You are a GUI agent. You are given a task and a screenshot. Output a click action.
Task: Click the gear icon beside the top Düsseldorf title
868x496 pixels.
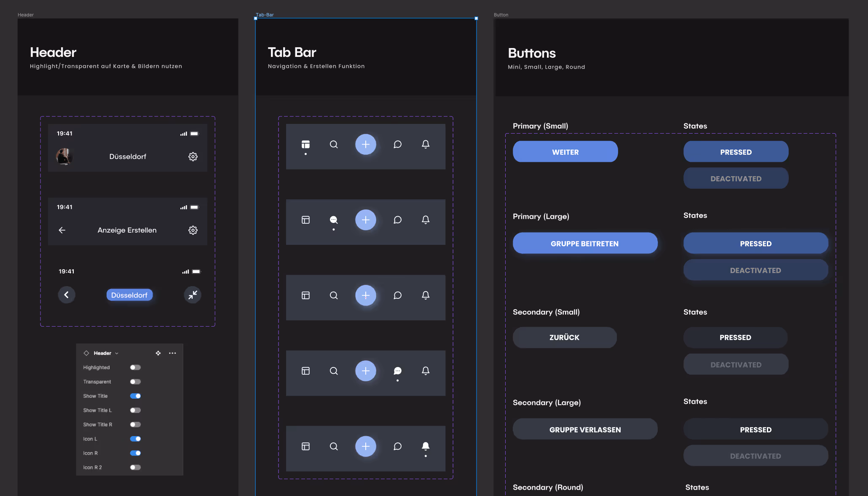193,157
